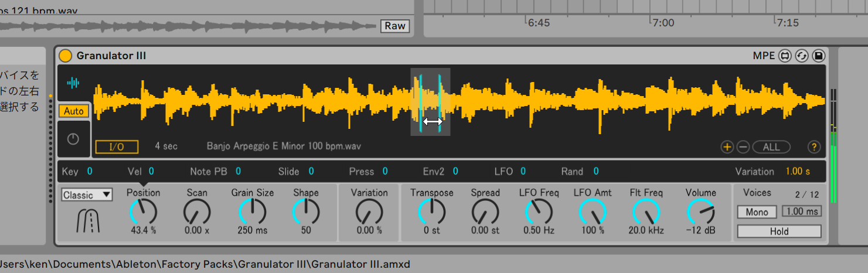
Task: Save the preset with the disk icon
Action: 818,56
